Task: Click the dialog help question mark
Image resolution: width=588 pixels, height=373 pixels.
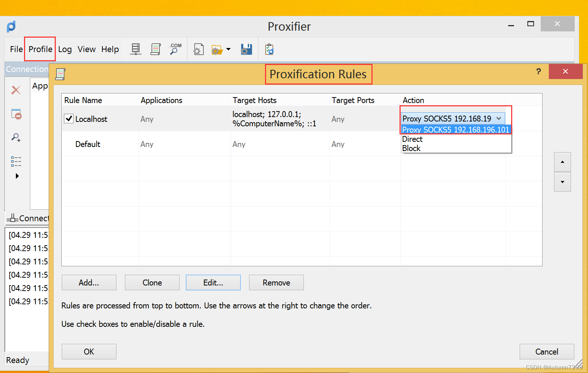Action: click(538, 71)
